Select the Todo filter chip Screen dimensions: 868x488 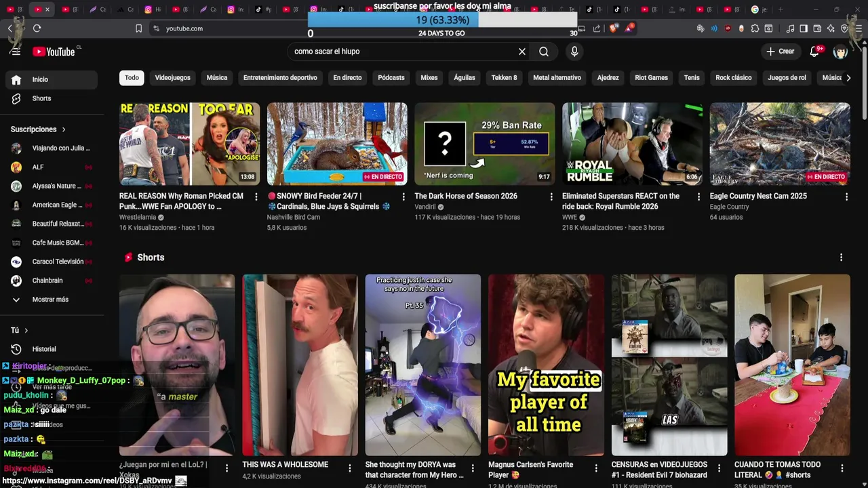(132, 78)
